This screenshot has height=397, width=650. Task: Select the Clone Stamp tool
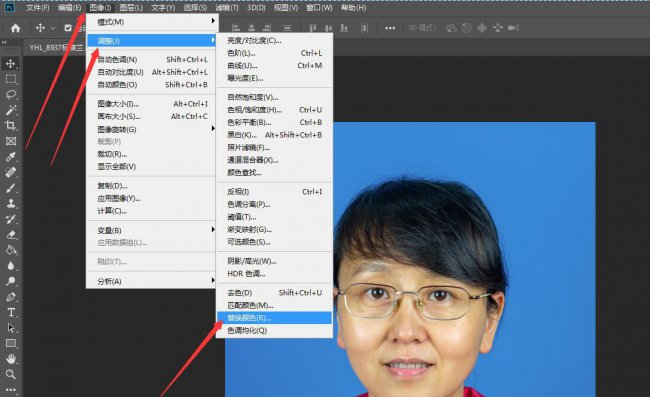tap(11, 203)
